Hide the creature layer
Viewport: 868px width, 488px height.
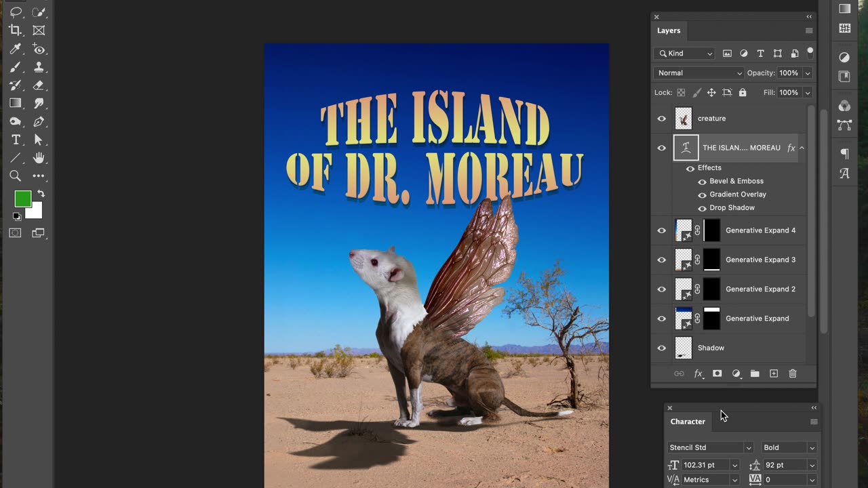[662, 119]
